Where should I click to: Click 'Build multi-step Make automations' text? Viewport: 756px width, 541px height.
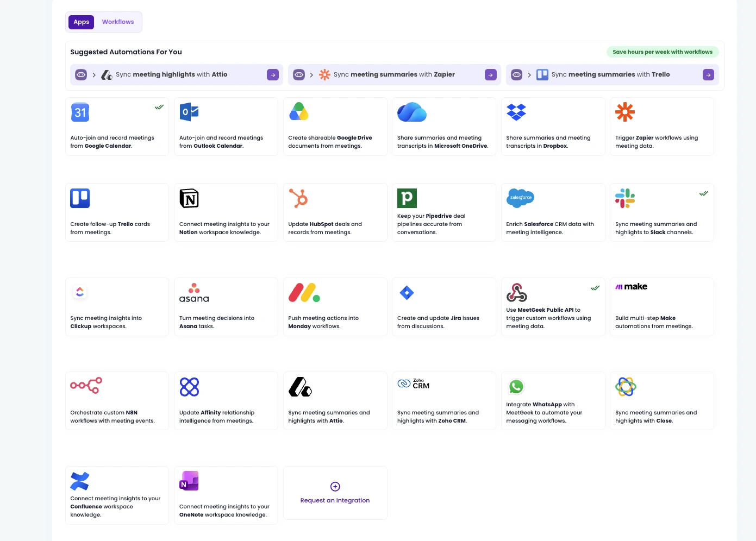click(x=654, y=322)
